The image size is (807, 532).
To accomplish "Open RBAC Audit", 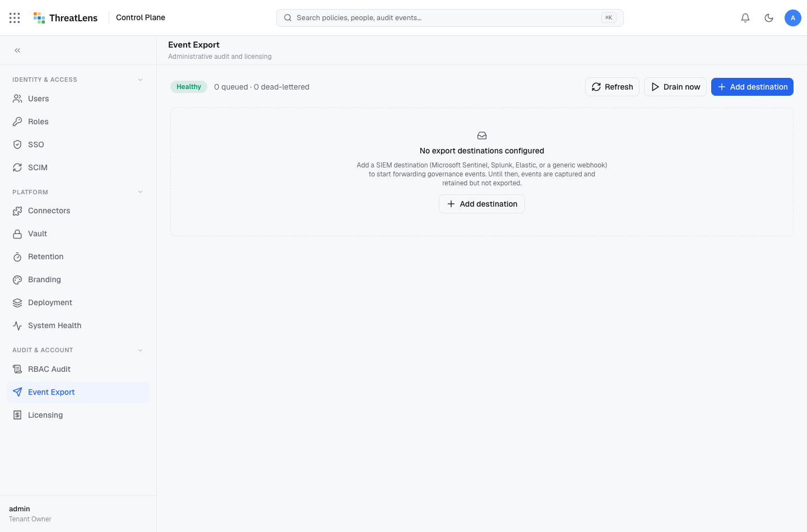I will pos(78,369).
